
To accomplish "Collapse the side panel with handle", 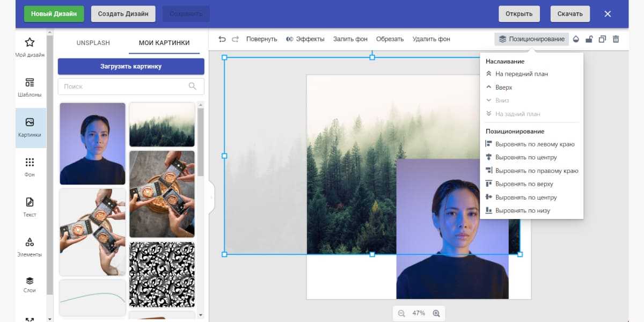I will coord(211,197).
